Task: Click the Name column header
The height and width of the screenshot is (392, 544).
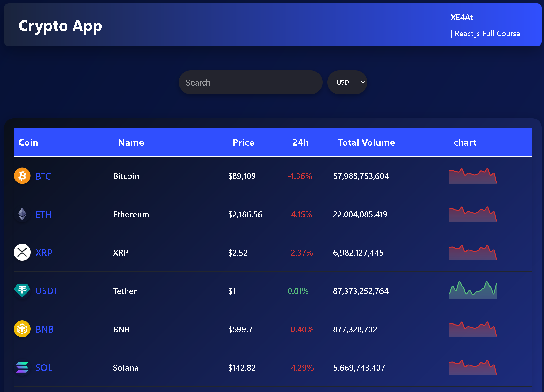Action: point(131,142)
